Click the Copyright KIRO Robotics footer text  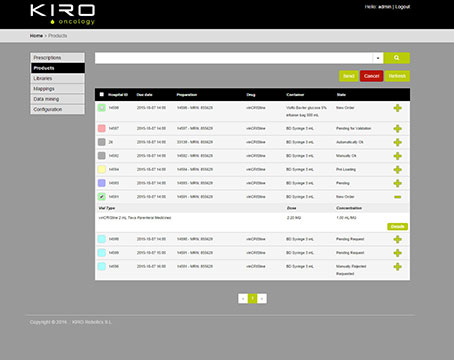(x=71, y=322)
